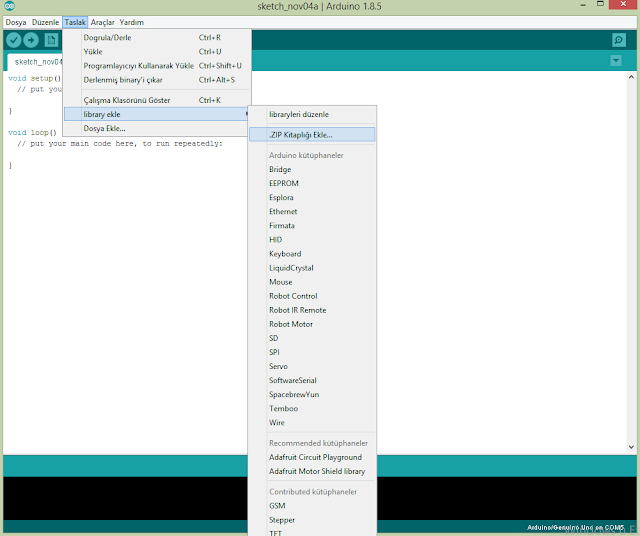Include the Servo library
The height and width of the screenshot is (536, 640).
pyautogui.click(x=312, y=367)
